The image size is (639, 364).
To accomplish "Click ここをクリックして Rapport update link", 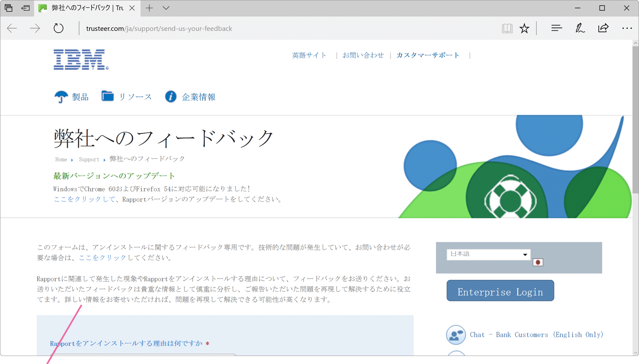I will pos(84,199).
